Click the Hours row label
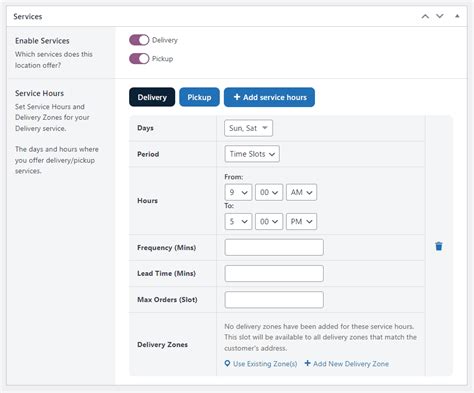Viewport: 474px width, 393px height. [x=147, y=201]
